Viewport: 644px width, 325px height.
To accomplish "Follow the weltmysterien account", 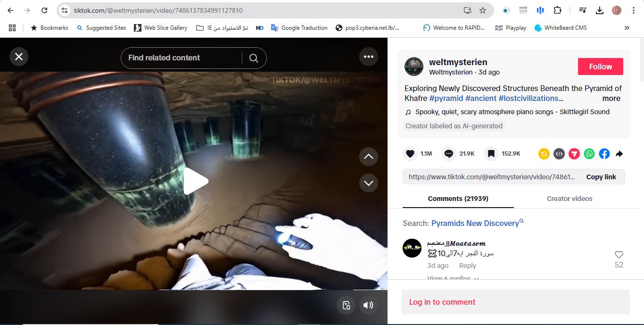I will click(600, 67).
